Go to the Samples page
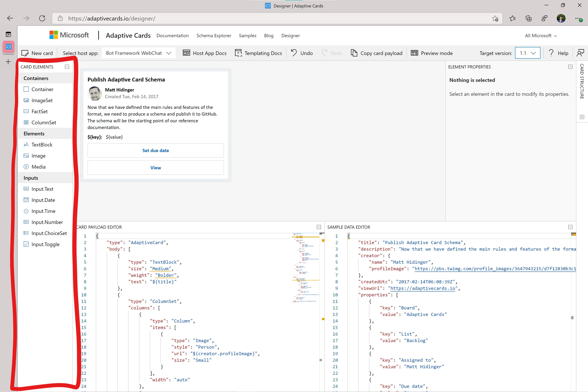The image size is (588, 392). (x=248, y=36)
